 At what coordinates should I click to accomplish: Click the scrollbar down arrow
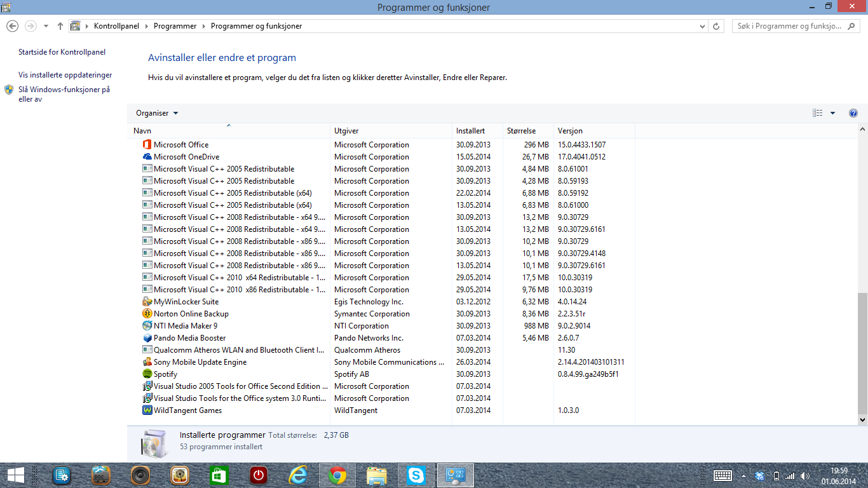coord(862,420)
